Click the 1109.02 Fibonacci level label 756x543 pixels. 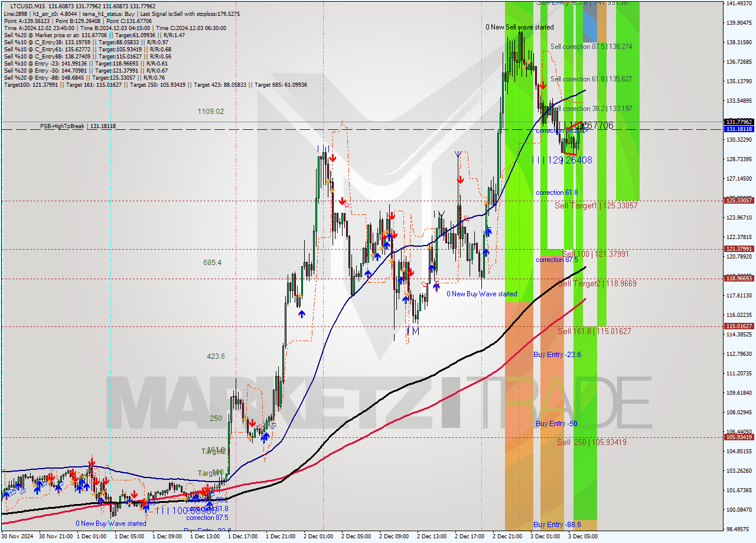click(x=211, y=111)
